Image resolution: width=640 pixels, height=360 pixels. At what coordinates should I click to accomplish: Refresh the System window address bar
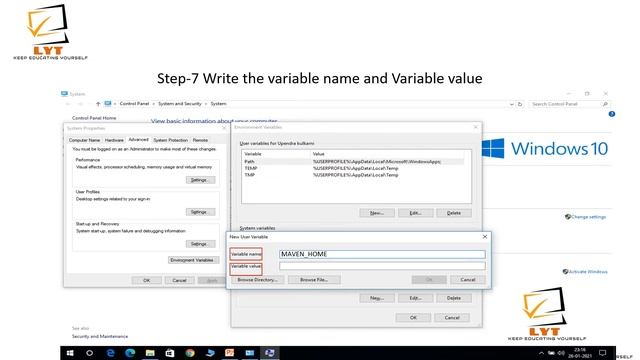tap(520, 104)
